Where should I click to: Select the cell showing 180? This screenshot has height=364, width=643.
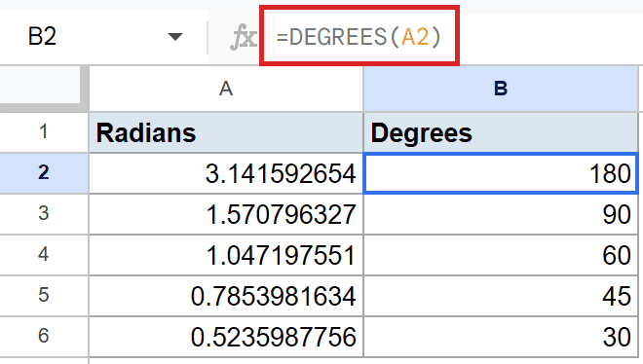pyautogui.click(x=501, y=173)
